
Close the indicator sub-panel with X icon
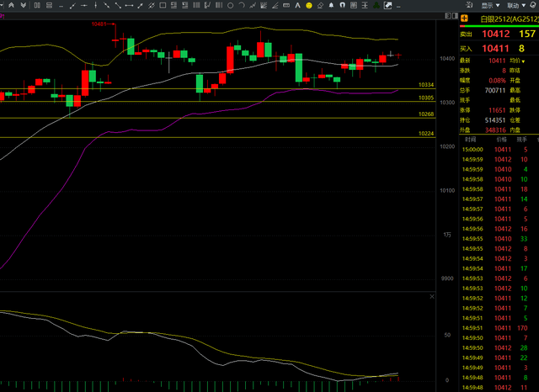tap(432, 296)
